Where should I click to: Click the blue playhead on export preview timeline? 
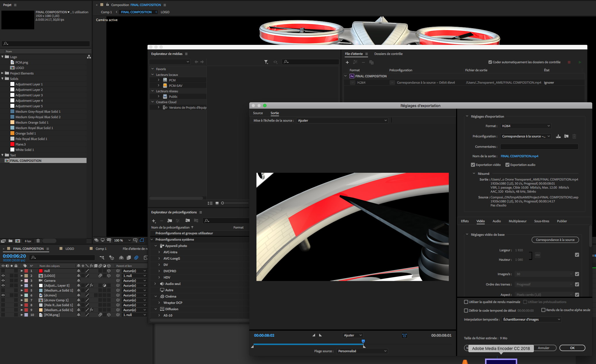pyautogui.click(x=363, y=342)
